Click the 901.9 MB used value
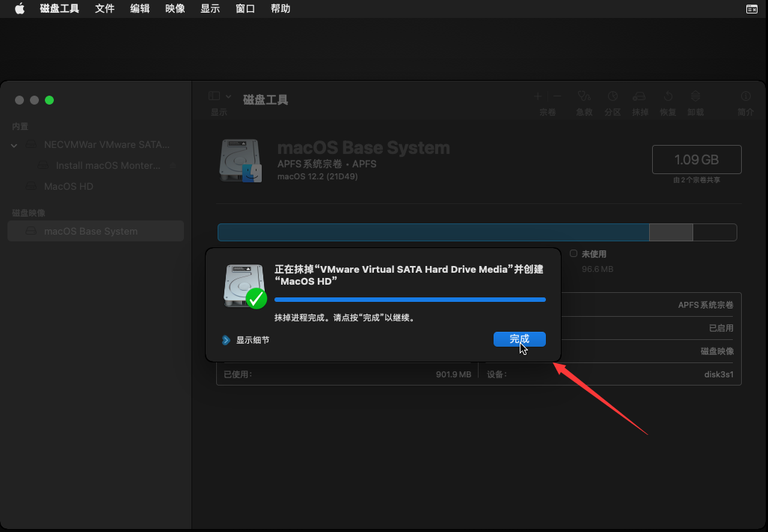The image size is (768, 532). point(453,374)
